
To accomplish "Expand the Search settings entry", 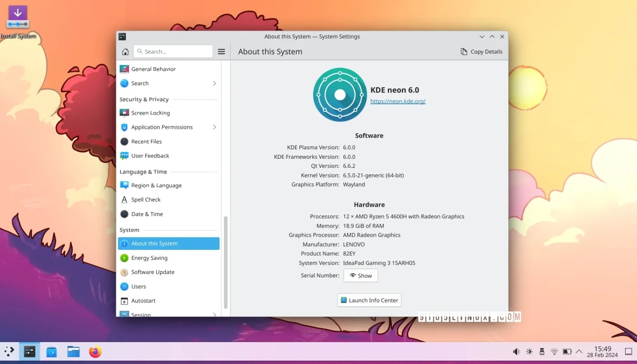I will point(214,83).
